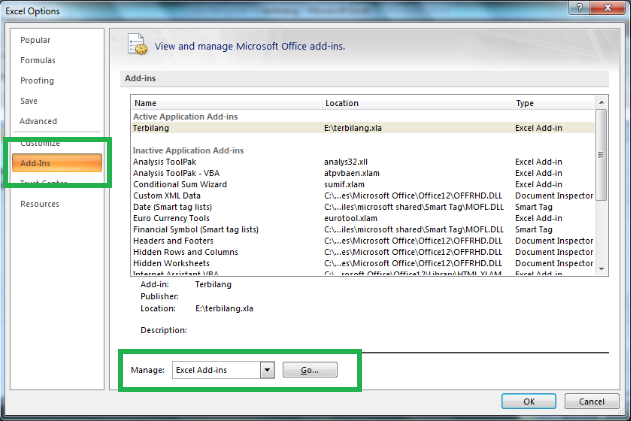Click the add-ins list scrollbar thumb
This screenshot has width=631, height=421.
tap(601, 155)
